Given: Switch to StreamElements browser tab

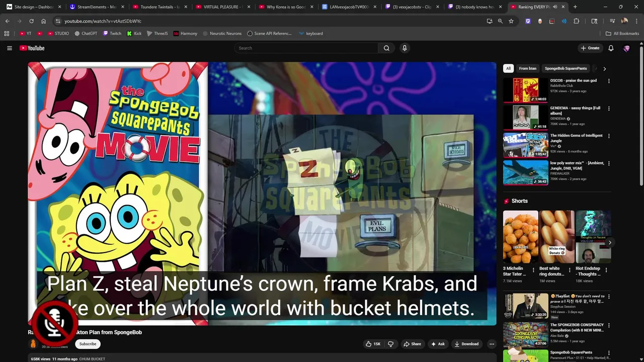Looking at the screenshot, I should coord(96,7).
